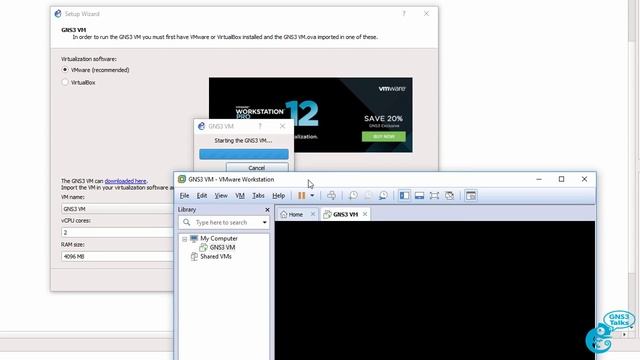Click the BUY NOW button in VMware banner
The height and width of the screenshot is (360, 640).
[x=384, y=136]
